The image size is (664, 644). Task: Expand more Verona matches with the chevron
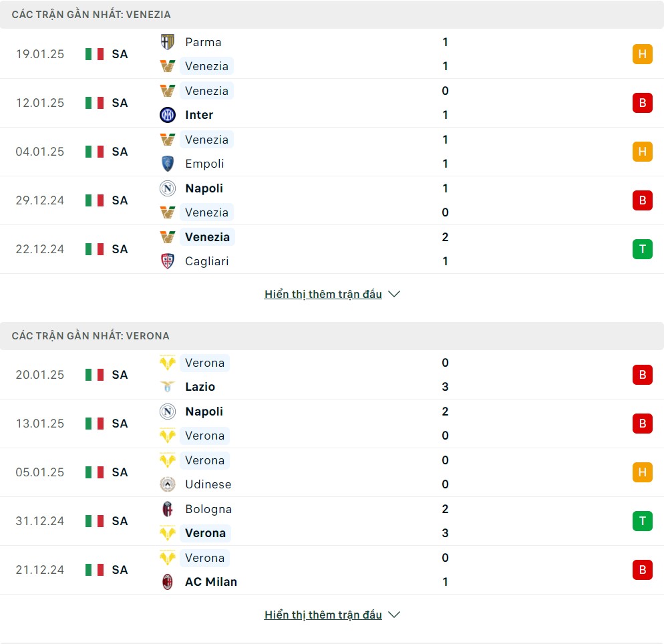(x=394, y=615)
